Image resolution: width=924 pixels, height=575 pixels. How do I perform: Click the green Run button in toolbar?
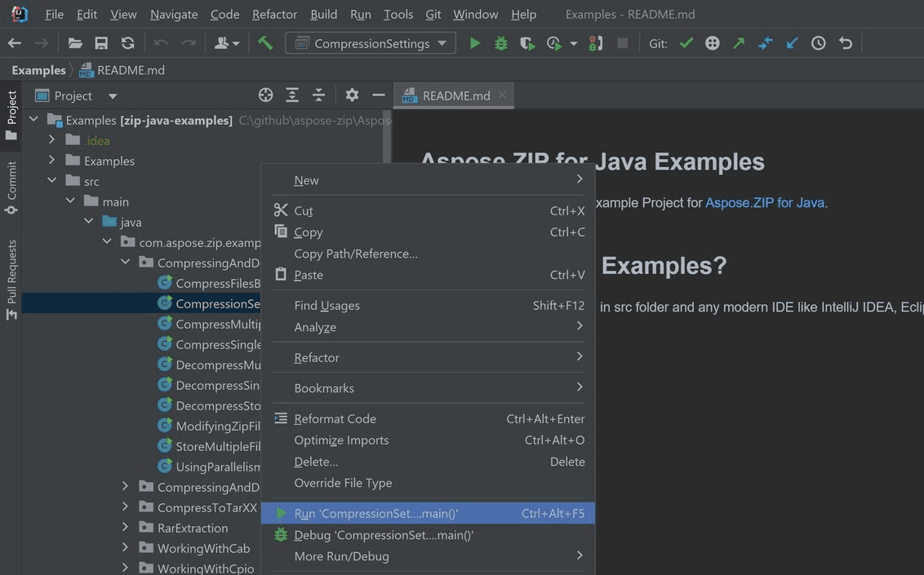pos(474,43)
